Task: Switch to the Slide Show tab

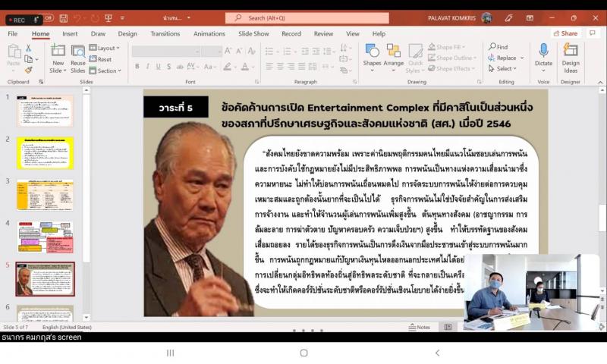Action: pyautogui.click(x=253, y=33)
